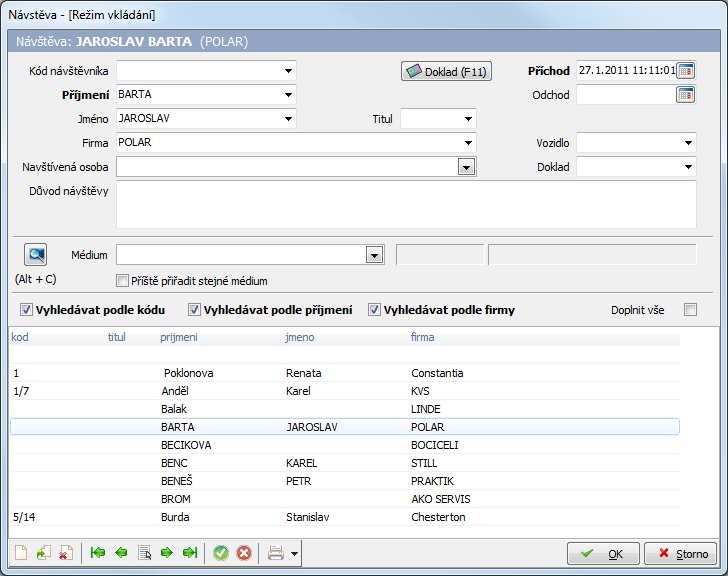Check Příště přiřadit stejné médium
The image size is (728, 576).
click(x=122, y=280)
